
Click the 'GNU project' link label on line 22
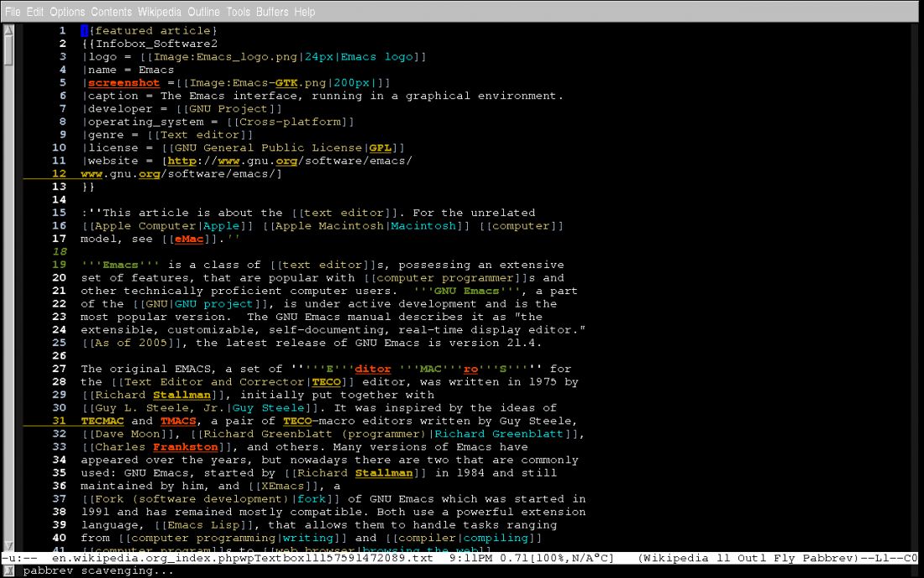[214, 303]
